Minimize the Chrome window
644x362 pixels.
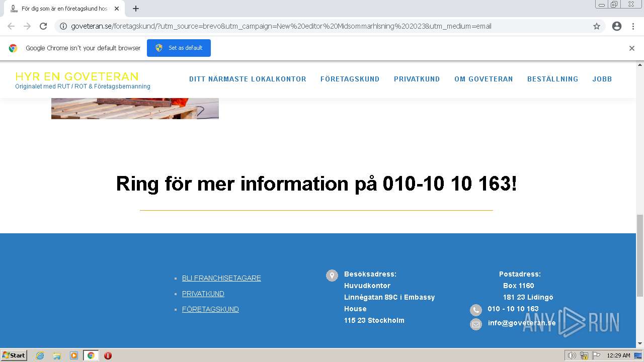coord(602,5)
